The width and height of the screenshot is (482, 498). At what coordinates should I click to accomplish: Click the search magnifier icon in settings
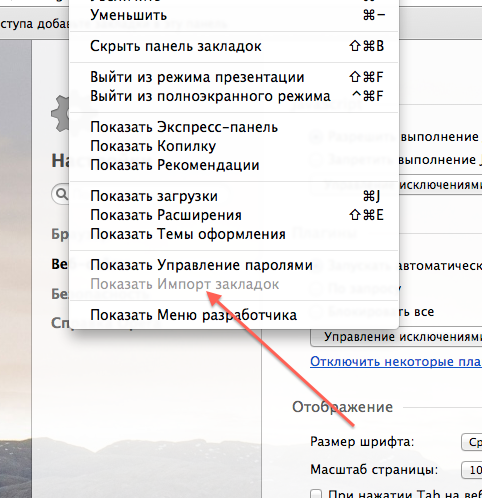(61, 194)
